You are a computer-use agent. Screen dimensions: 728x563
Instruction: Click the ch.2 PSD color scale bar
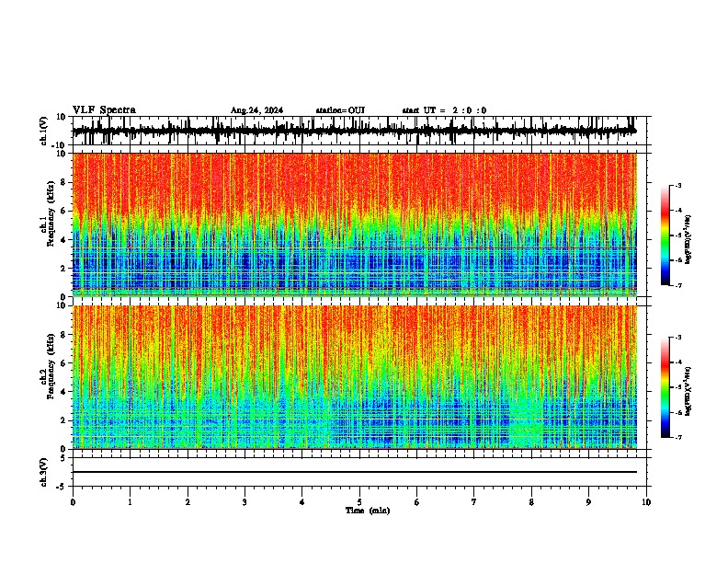(x=665, y=387)
